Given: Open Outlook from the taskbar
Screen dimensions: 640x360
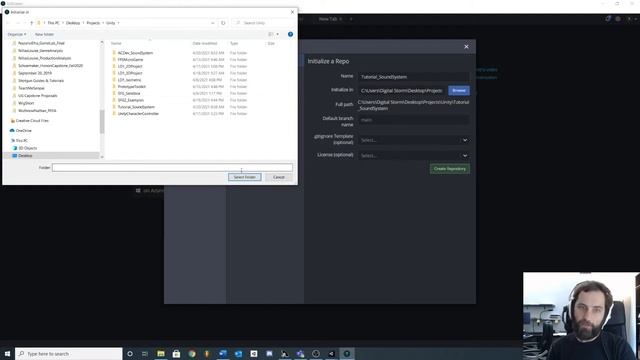Looking at the screenshot, I should click(238, 353).
